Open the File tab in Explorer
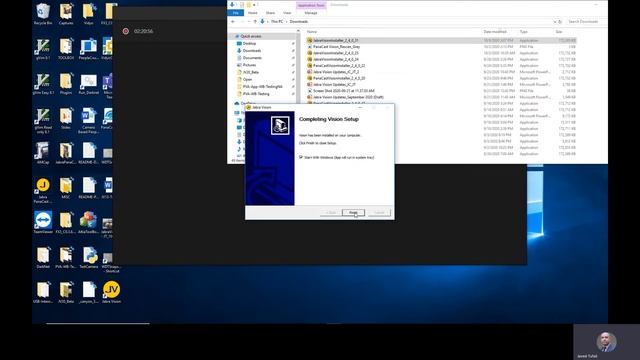640x360 pixels. pos(236,13)
